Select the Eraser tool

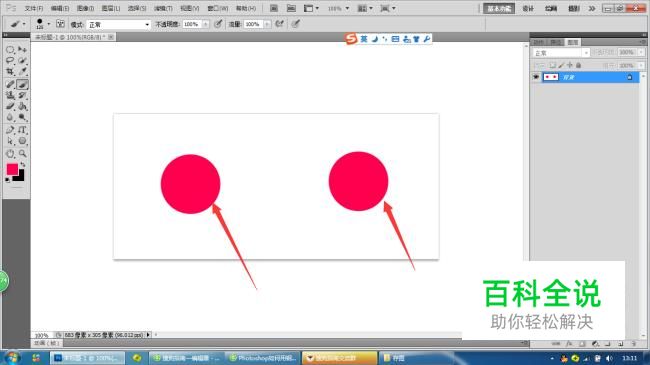[10, 106]
